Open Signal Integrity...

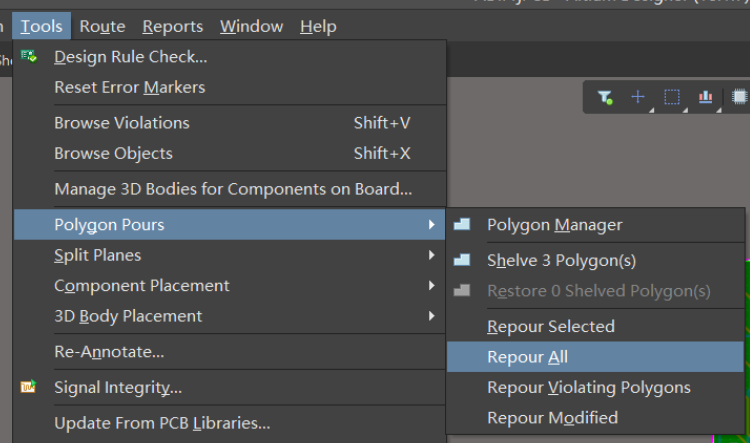point(230,387)
